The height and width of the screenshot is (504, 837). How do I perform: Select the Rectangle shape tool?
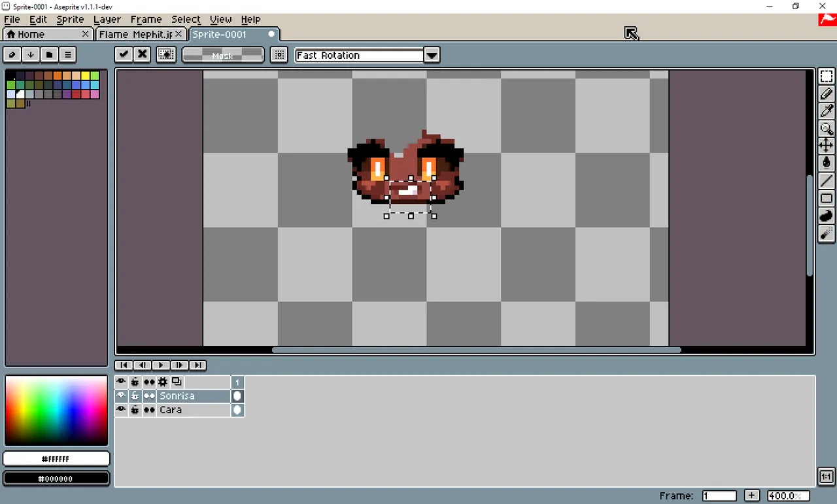(827, 198)
